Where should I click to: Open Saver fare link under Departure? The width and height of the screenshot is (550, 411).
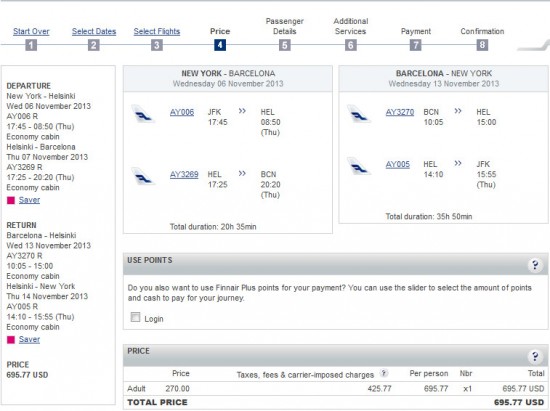coord(29,200)
